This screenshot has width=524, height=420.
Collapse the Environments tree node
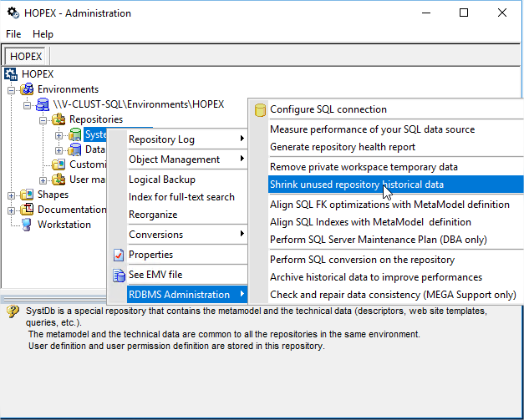12,89
